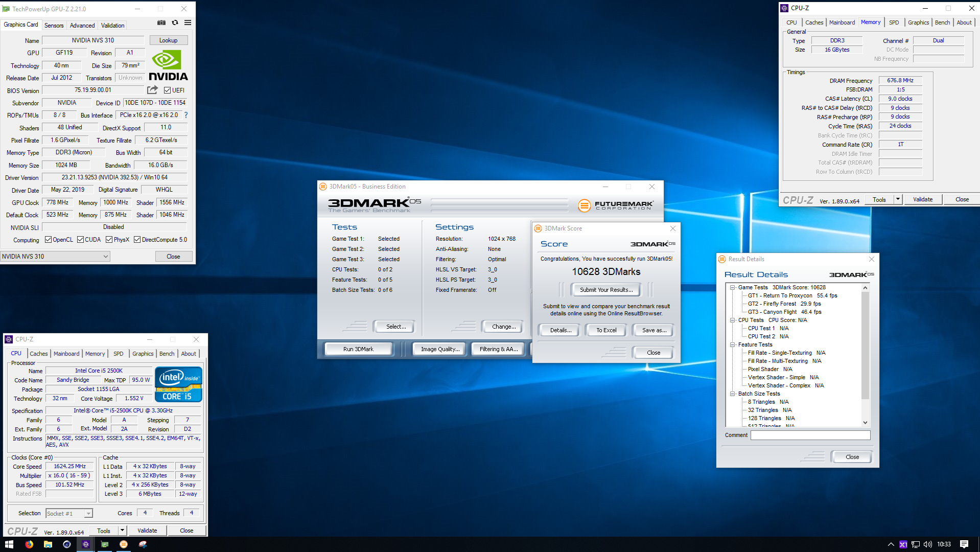Open Socket #1 selection dropdown
Viewport: 980px width, 552px height.
coord(69,514)
